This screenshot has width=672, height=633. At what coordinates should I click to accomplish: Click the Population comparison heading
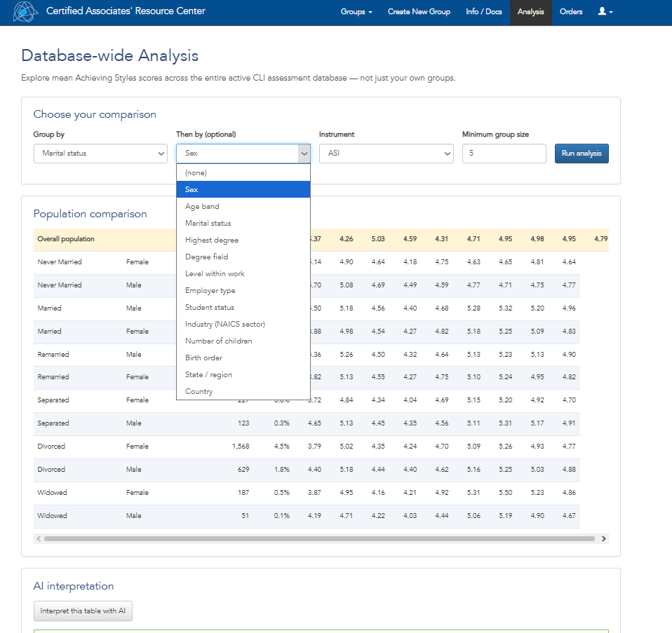click(x=90, y=214)
